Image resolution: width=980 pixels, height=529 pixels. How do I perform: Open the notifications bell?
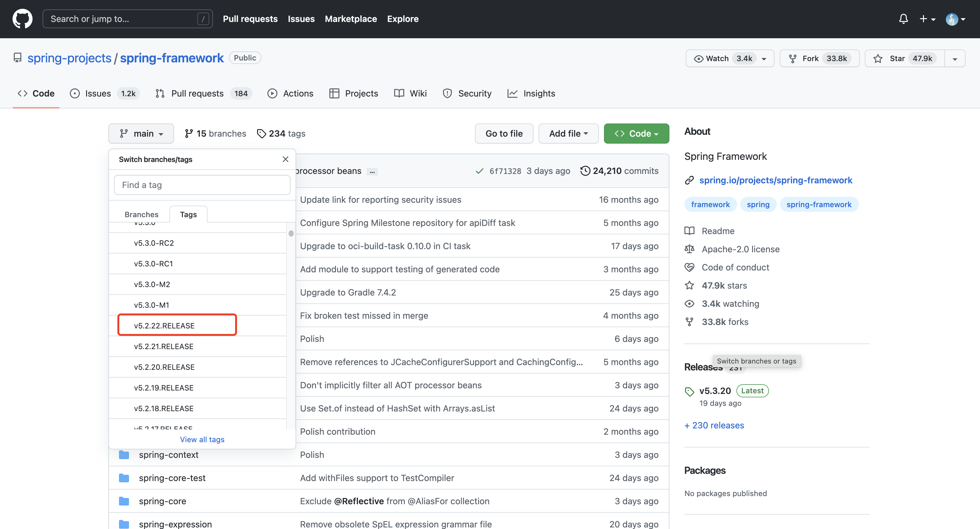[903, 19]
